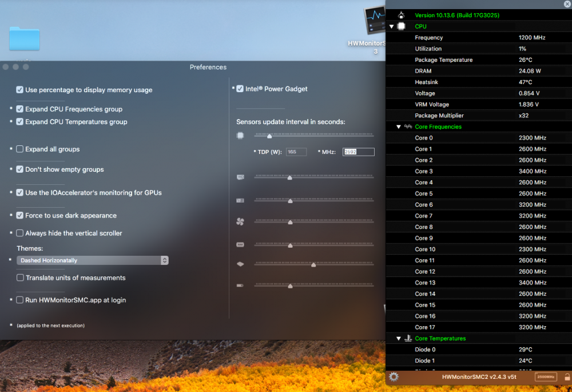Toggle Don't show empty groups

(19, 169)
